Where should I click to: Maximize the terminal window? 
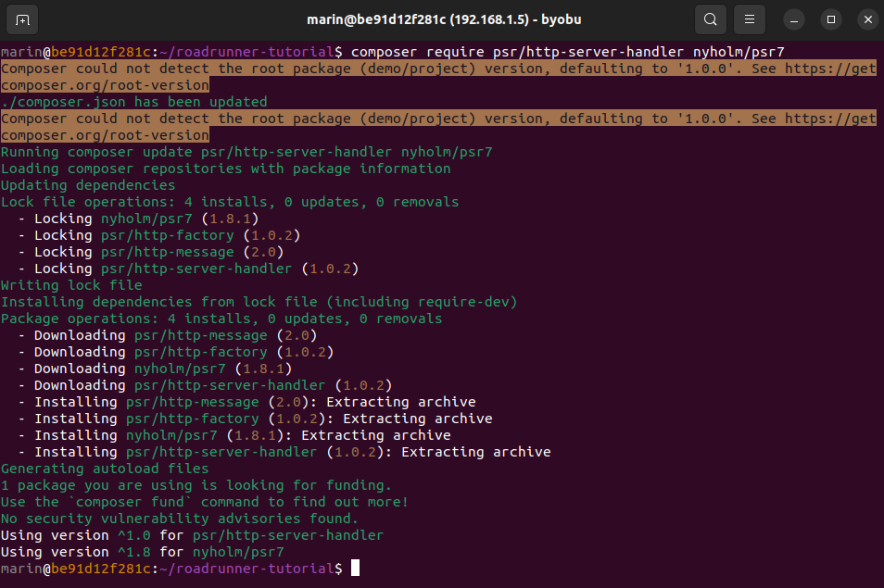click(831, 19)
